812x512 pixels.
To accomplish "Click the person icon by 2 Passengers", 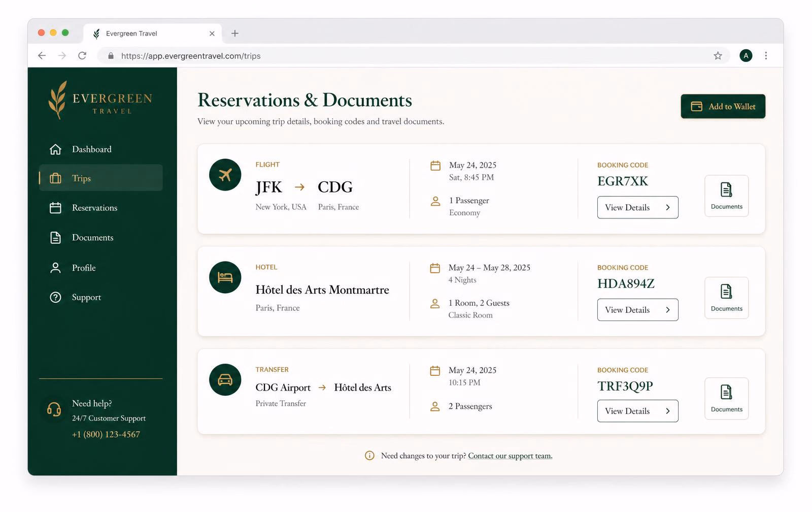I will tap(435, 407).
